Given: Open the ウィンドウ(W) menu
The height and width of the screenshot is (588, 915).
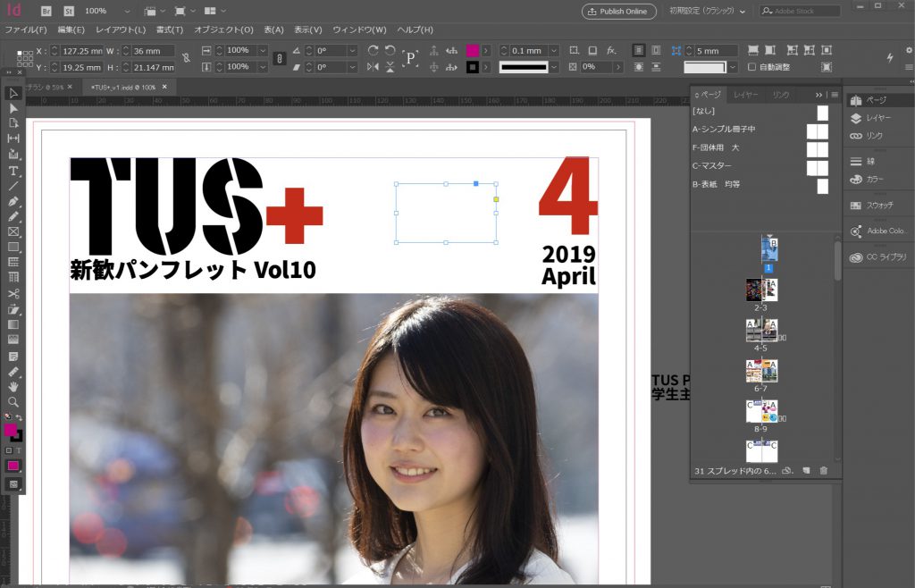Looking at the screenshot, I should tap(359, 29).
